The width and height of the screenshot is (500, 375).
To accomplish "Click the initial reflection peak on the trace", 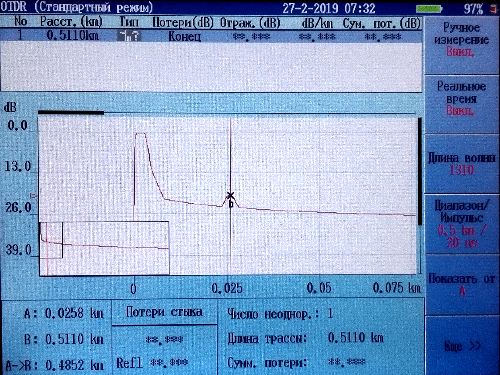I will click(140, 134).
